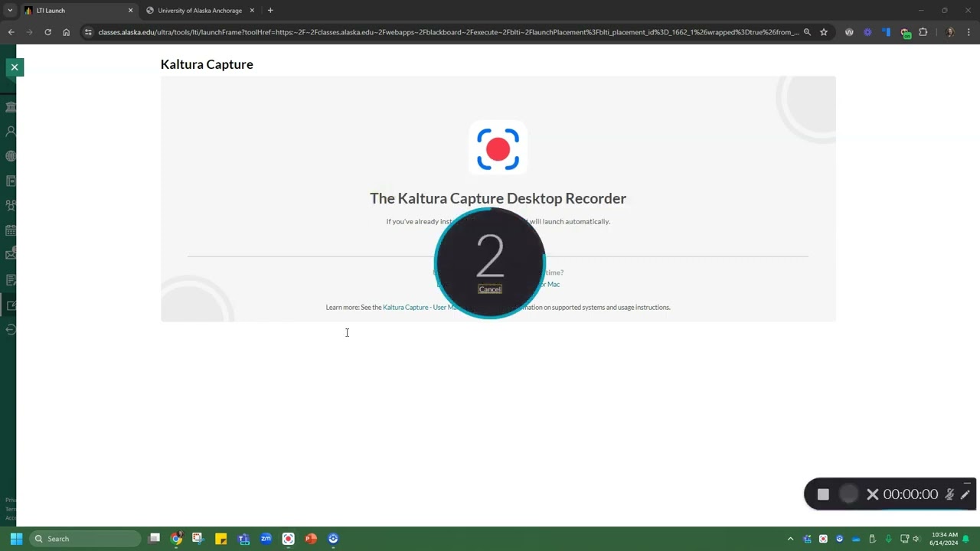980x551 pixels.
Task: Open the Grades sidebar icon
Action: (11, 280)
